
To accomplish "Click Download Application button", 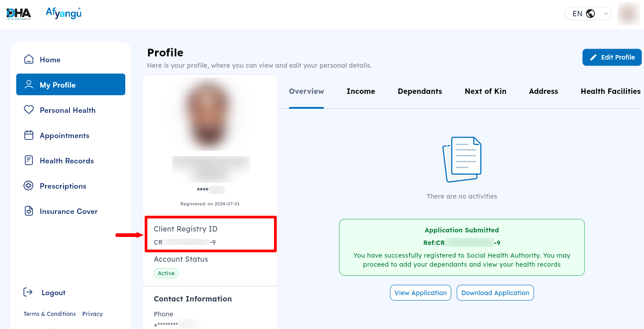I will 495,292.
